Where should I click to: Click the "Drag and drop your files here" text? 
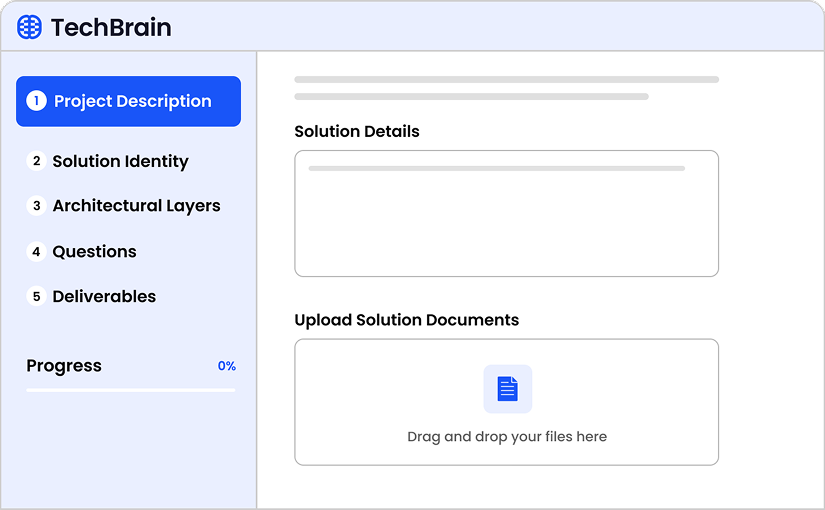506,437
